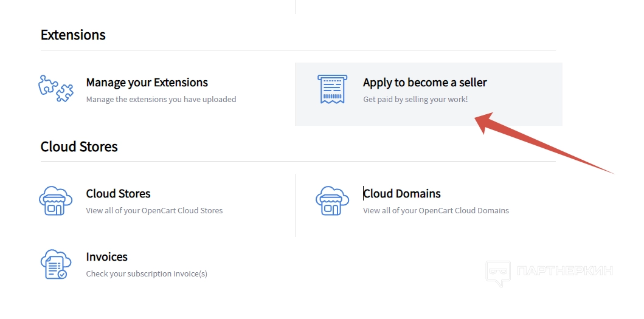The height and width of the screenshot is (319, 644).
Task: Click the cloud shop icon beside Cloud Domains
Action: 333,201
